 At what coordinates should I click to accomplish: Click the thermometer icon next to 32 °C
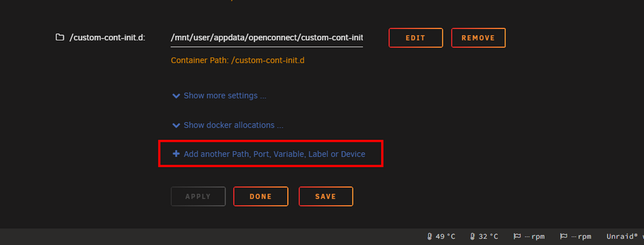click(x=472, y=237)
